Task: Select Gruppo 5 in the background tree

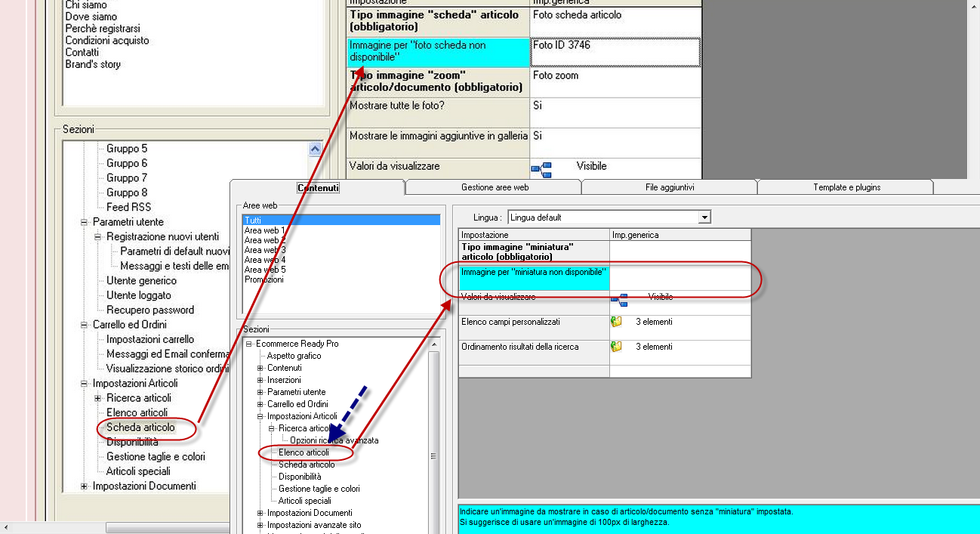Action: click(x=127, y=149)
